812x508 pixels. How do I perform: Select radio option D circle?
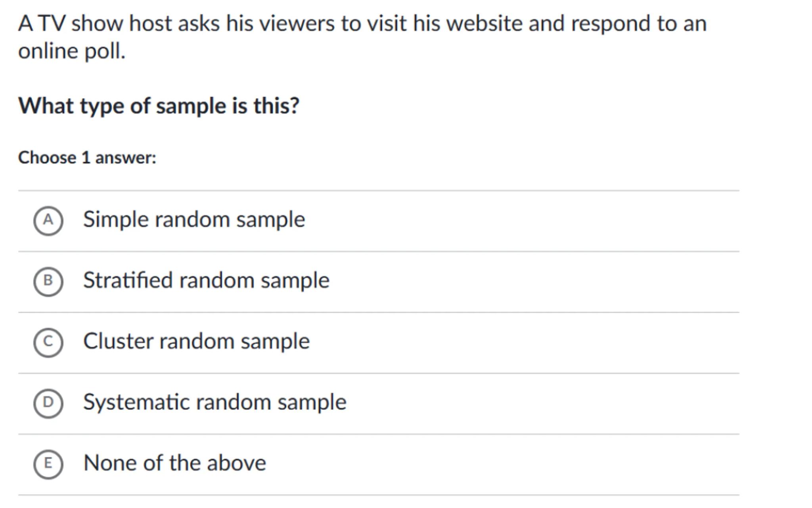click(x=48, y=403)
